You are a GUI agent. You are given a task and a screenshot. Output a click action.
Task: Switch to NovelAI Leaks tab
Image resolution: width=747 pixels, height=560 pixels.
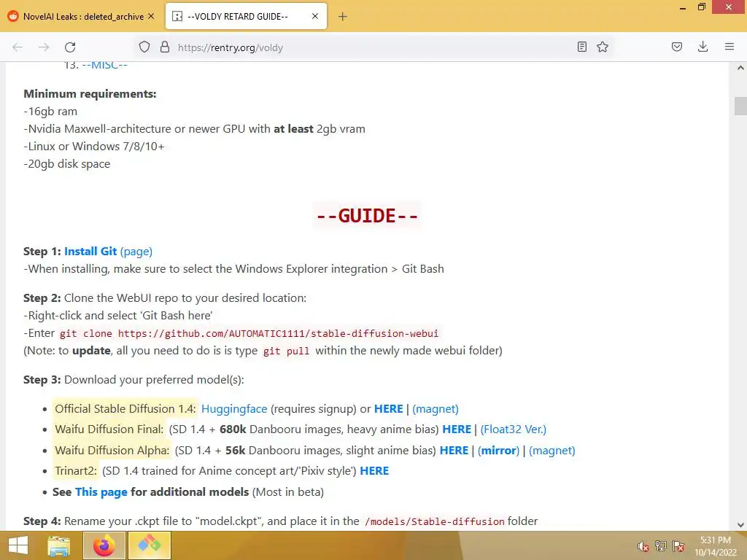tap(82, 17)
